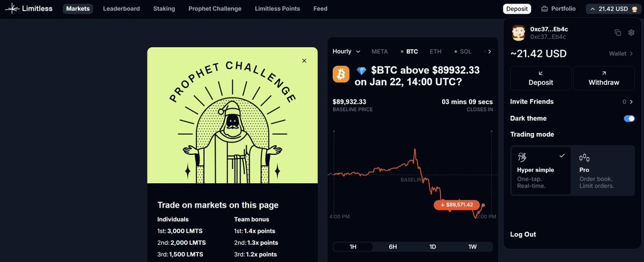Open settings via the gear icon

coord(632,33)
